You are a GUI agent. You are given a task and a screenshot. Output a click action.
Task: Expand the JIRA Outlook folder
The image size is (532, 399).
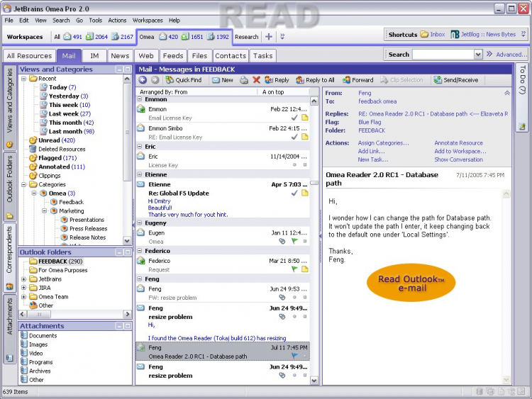point(23,288)
